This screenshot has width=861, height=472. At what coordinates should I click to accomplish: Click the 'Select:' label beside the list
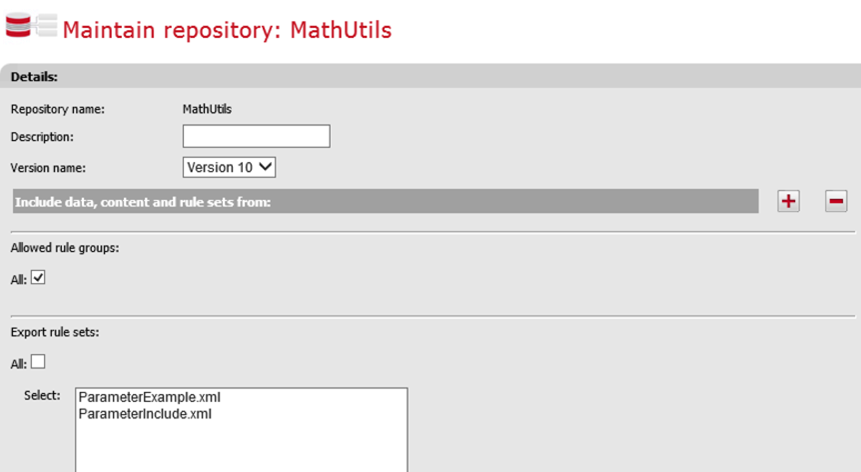(x=42, y=395)
